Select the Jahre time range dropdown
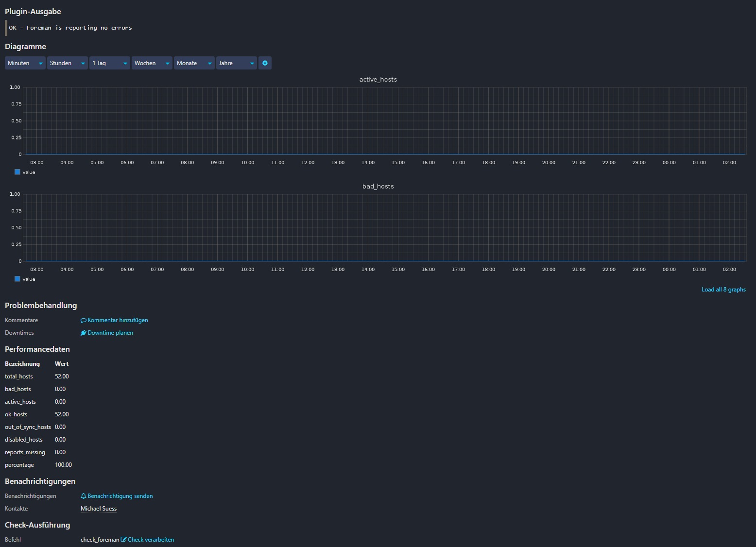756x547 pixels. tap(236, 63)
